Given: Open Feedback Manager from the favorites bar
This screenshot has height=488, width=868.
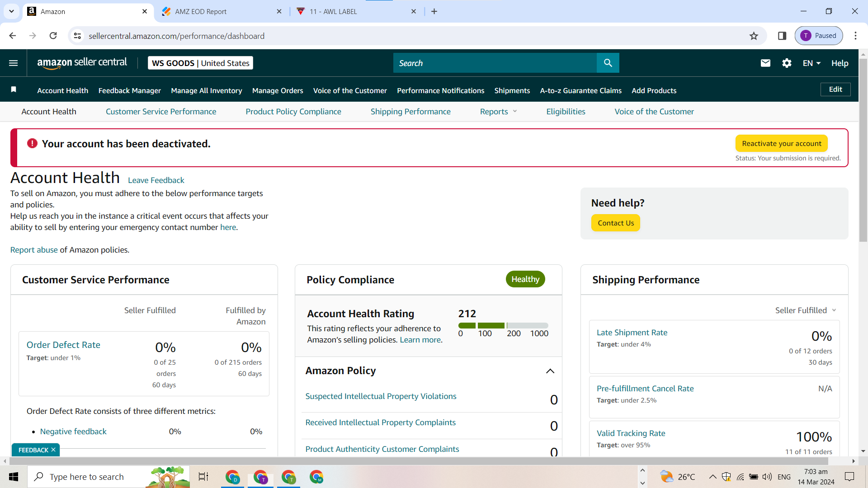Looking at the screenshot, I should pos(130,90).
